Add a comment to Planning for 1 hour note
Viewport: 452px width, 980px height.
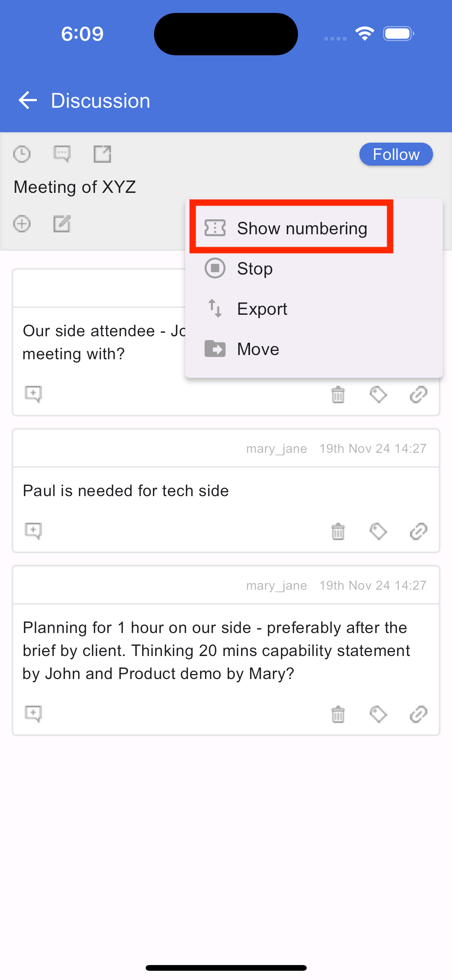[x=33, y=714]
